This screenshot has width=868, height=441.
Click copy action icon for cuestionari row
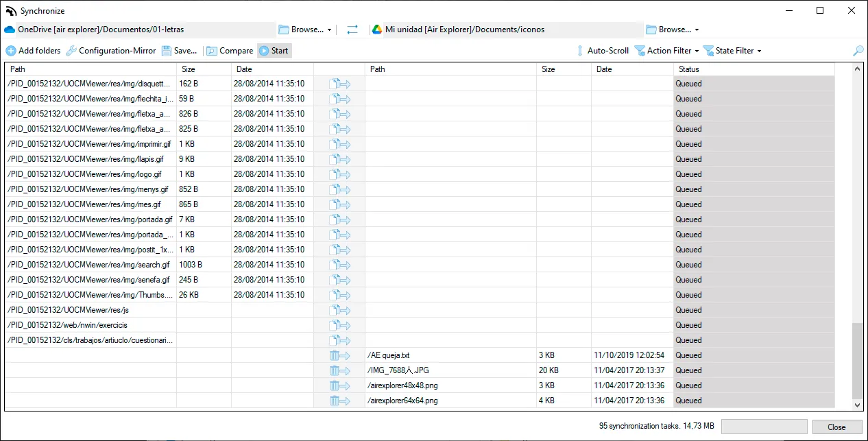[339, 340]
